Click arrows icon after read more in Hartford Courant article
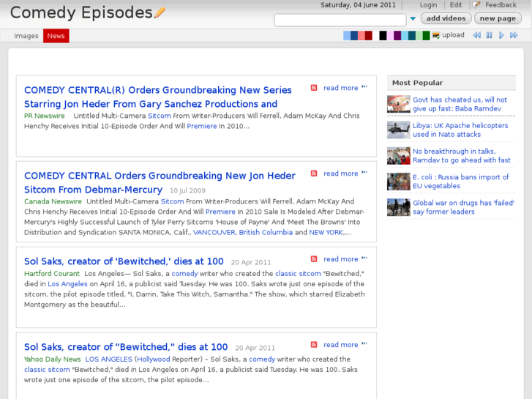This screenshot has height=399, width=532. coord(364,258)
